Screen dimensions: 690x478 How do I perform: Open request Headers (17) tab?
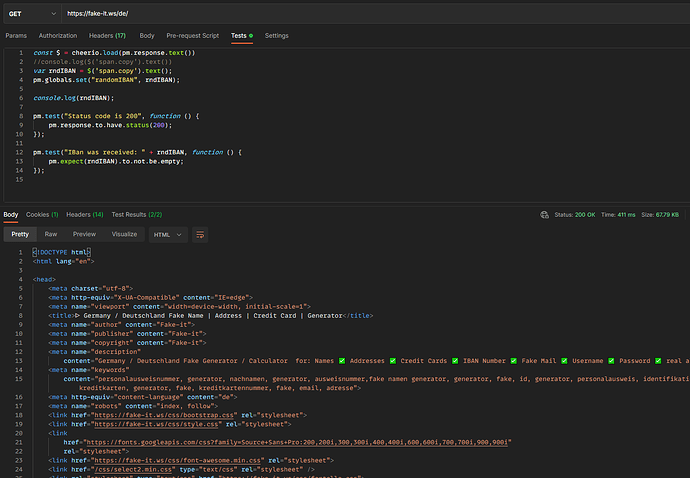coord(108,35)
